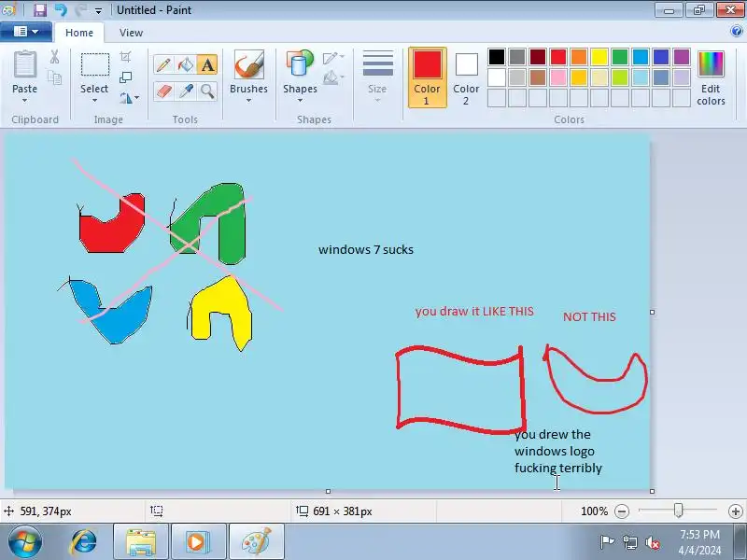Click the Redo arrow in title bar
Image resolution: width=747 pixels, height=560 pixels.
click(x=80, y=9)
